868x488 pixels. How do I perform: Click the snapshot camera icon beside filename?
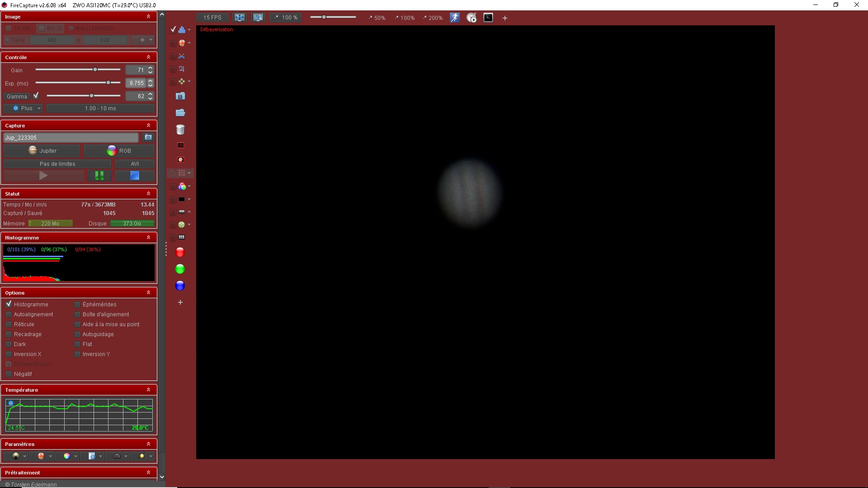pyautogui.click(x=148, y=137)
